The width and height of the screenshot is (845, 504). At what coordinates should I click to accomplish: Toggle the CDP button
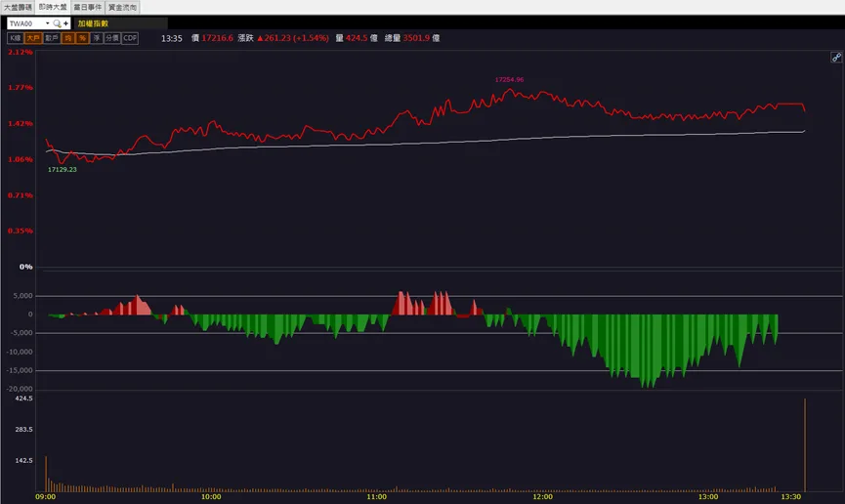(x=130, y=38)
